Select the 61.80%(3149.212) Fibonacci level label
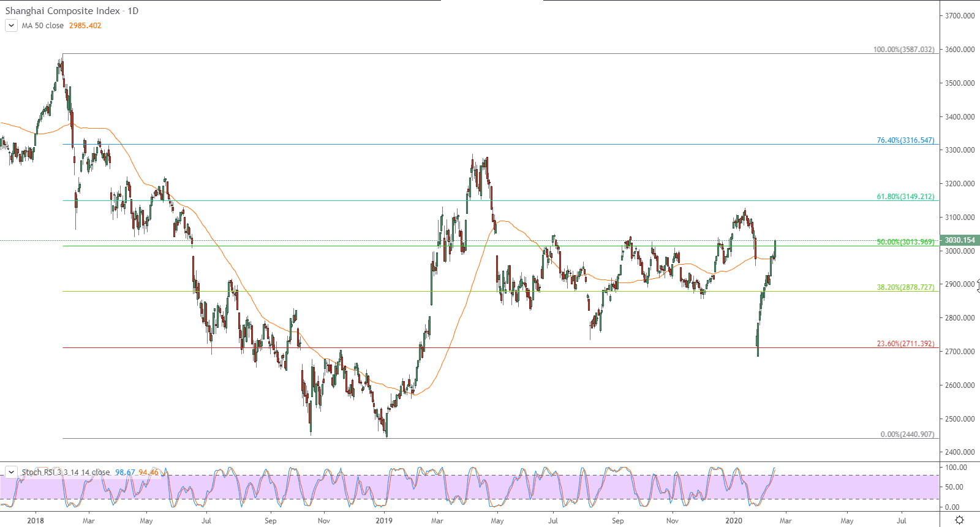Viewport: 980px width, 527px height. (906, 197)
